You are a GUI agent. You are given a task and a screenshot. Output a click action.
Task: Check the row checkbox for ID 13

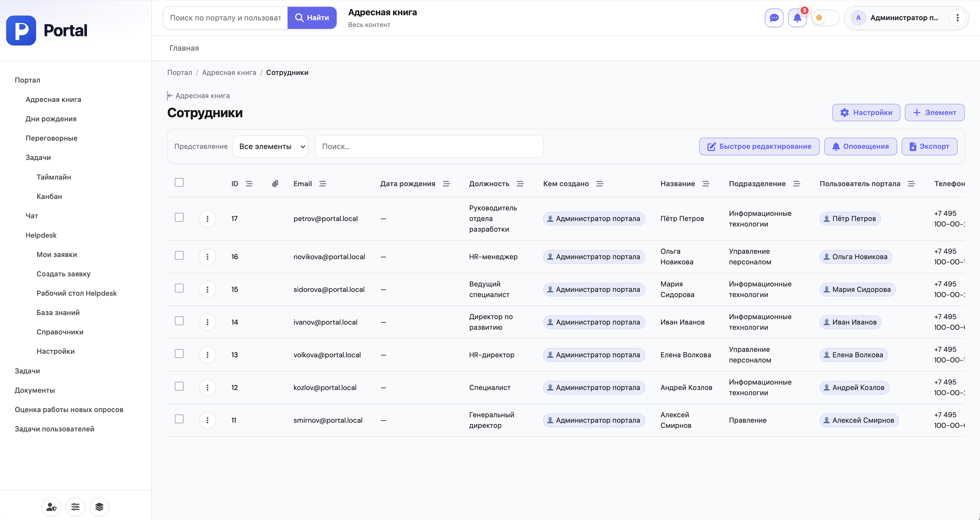click(179, 353)
